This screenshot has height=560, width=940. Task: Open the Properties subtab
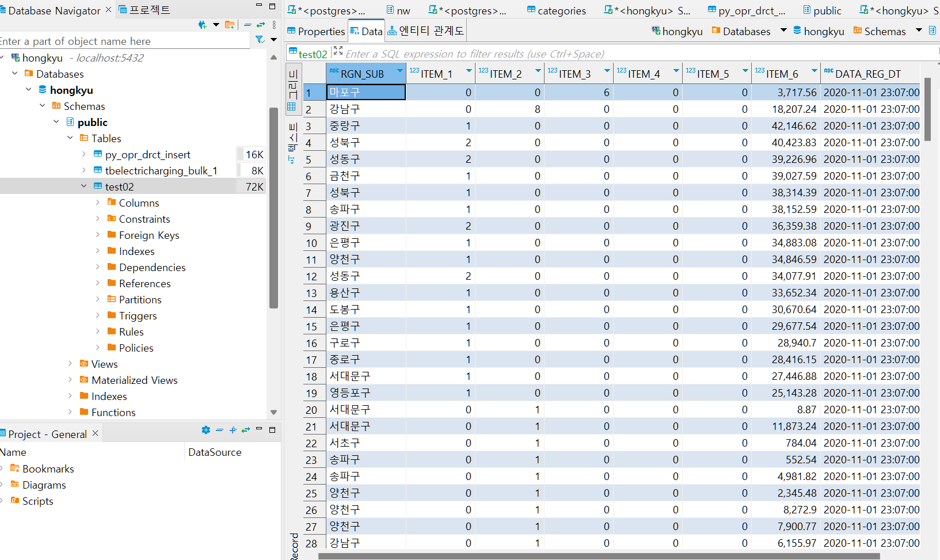point(316,31)
